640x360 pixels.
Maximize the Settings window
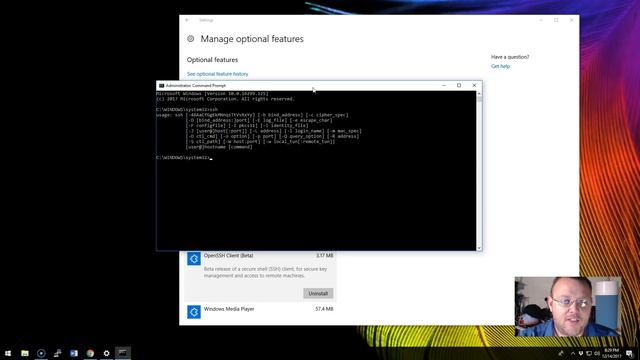(x=556, y=20)
